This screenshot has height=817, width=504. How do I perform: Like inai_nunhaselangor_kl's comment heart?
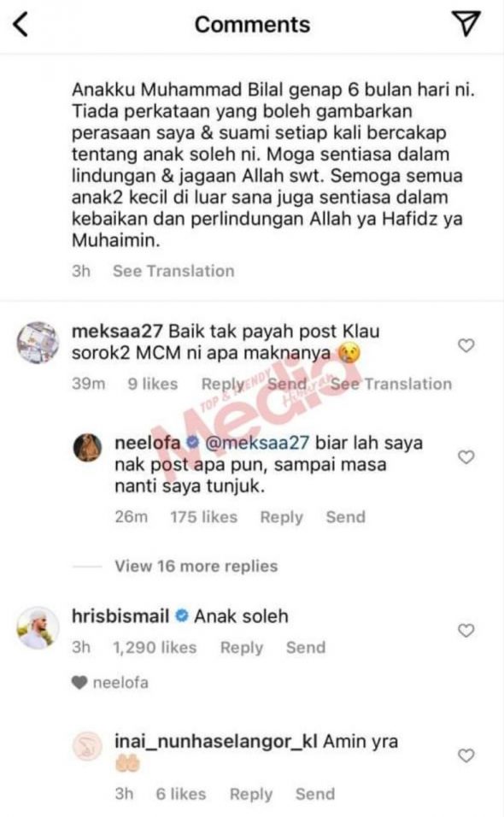466,755
